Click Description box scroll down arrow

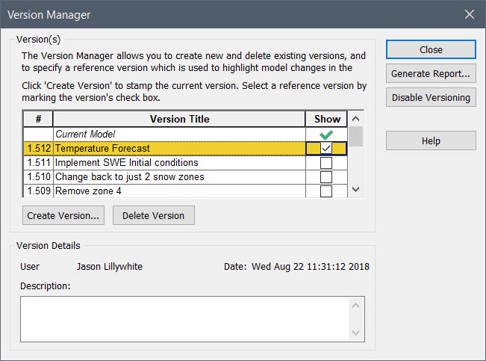click(356, 333)
